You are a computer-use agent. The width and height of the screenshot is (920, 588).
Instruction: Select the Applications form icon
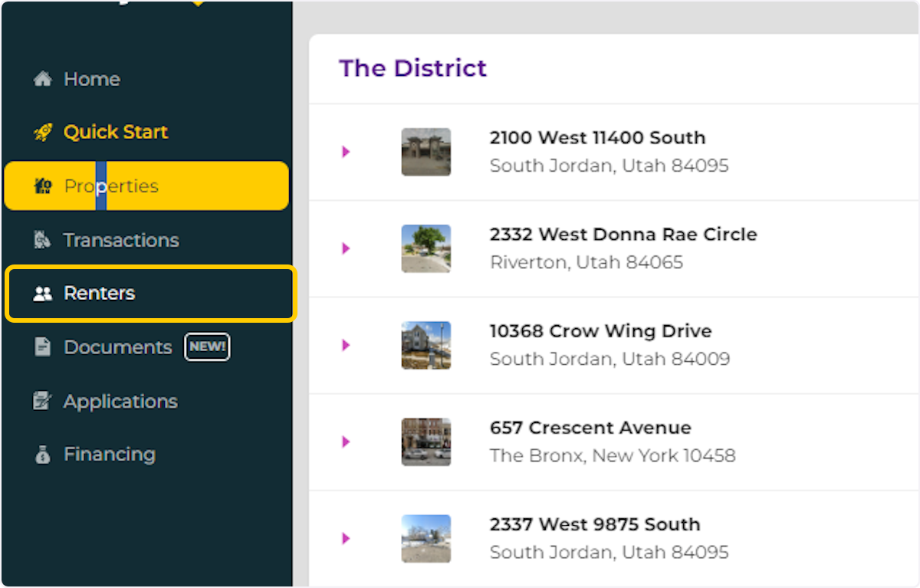pos(41,400)
